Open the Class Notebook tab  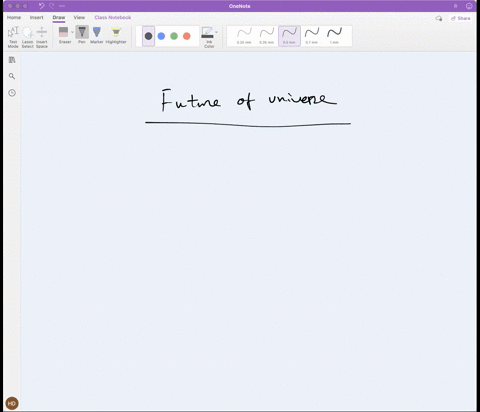[113, 18]
